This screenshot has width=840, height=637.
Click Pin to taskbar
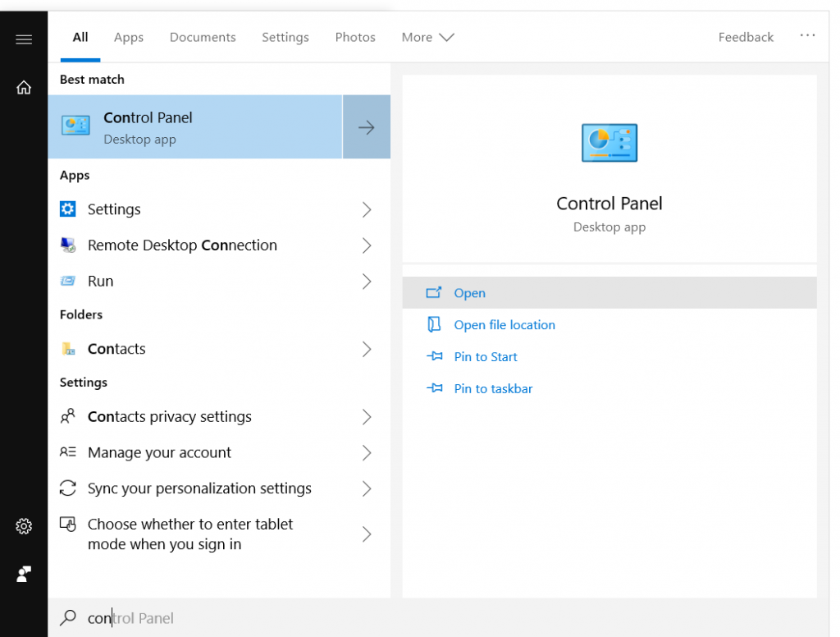tap(609, 388)
